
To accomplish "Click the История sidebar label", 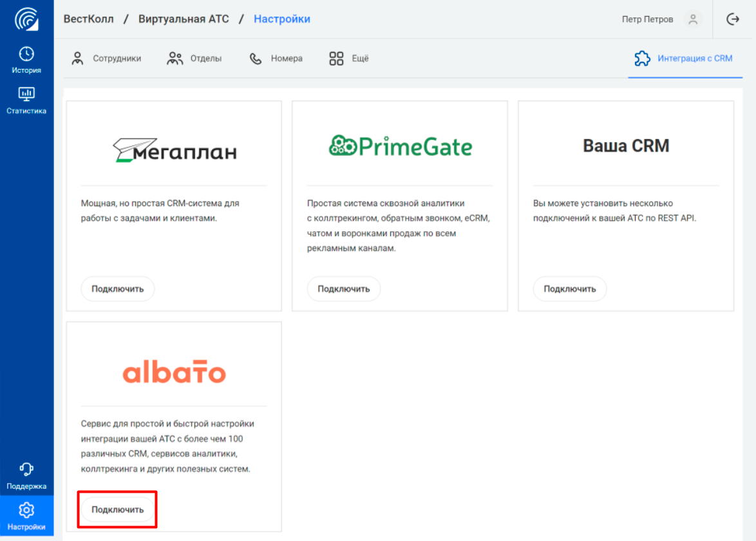I will click(x=26, y=70).
